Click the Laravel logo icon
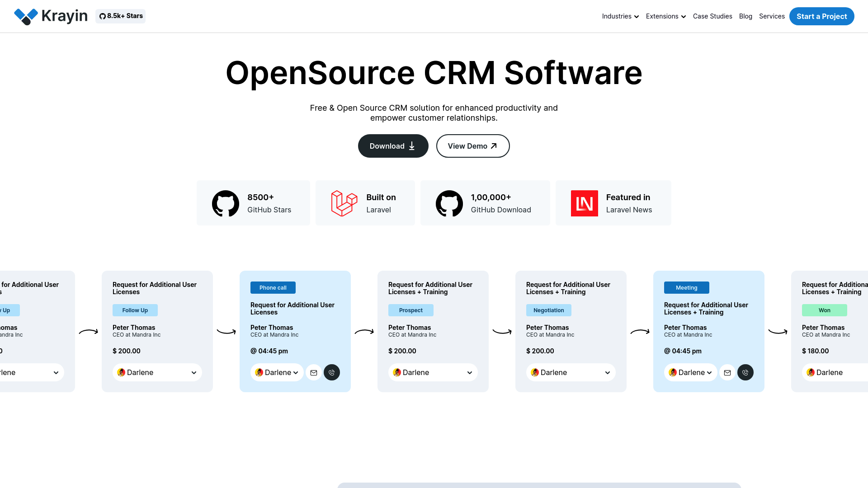Viewport: 868px width, 488px height. [x=344, y=203]
